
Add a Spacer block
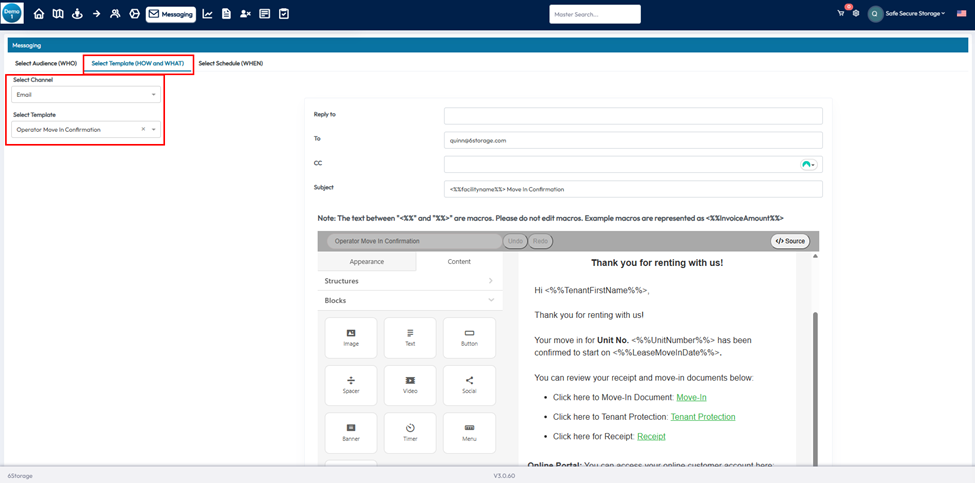351,385
